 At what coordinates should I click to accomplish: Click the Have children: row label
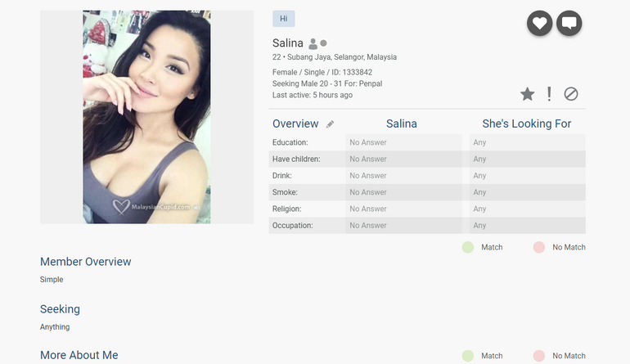click(296, 160)
